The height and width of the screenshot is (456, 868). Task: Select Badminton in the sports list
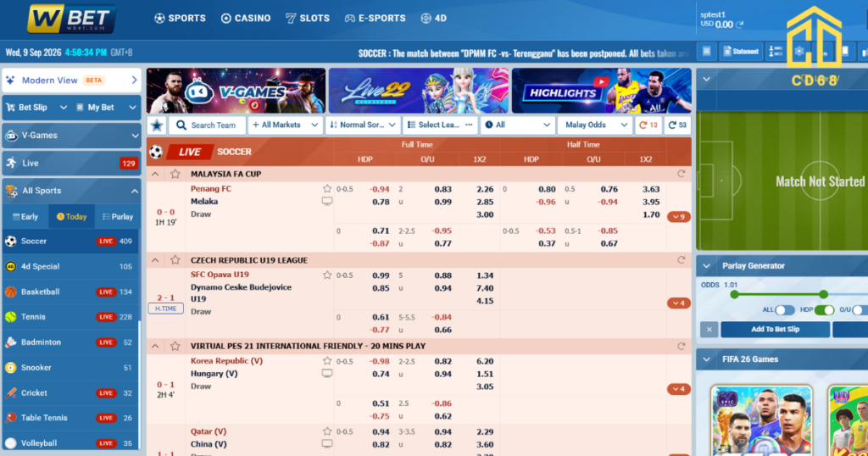[x=71, y=342]
